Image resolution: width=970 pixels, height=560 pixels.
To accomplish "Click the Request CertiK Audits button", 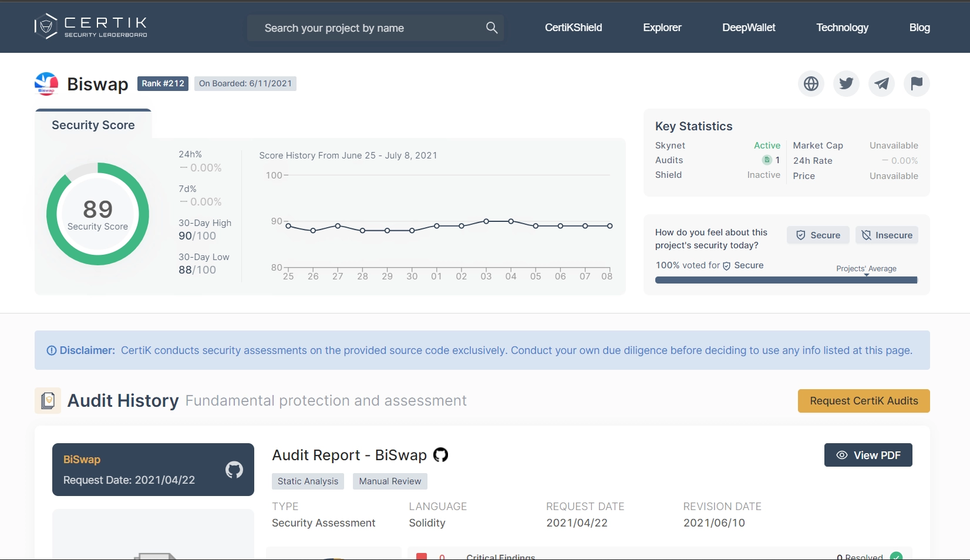I will click(864, 401).
